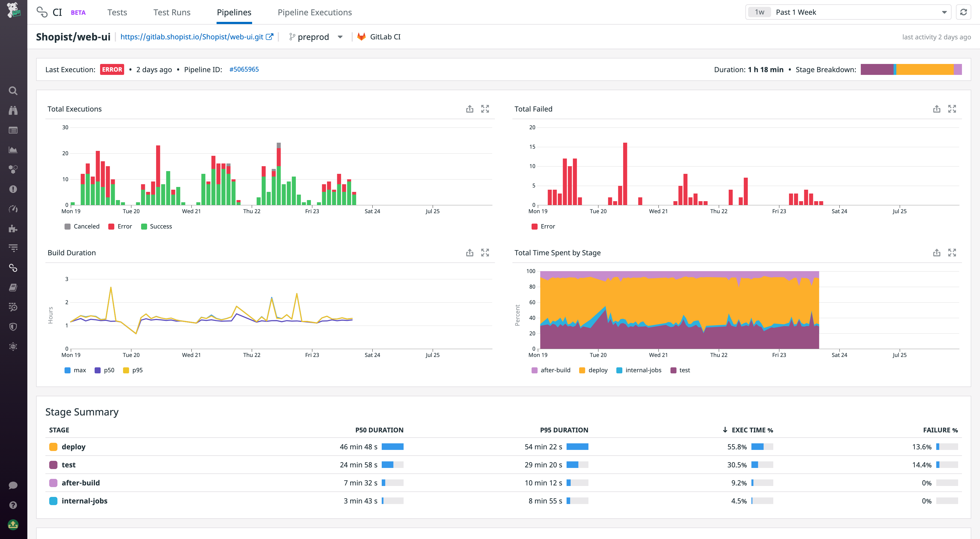Expand Build Duration chart to fullscreen

pyautogui.click(x=485, y=252)
